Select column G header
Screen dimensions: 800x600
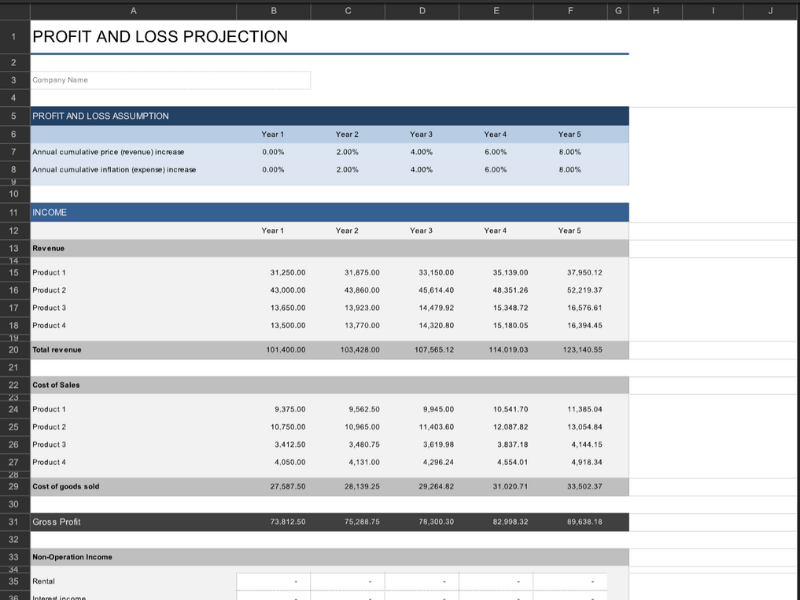pos(618,10)
